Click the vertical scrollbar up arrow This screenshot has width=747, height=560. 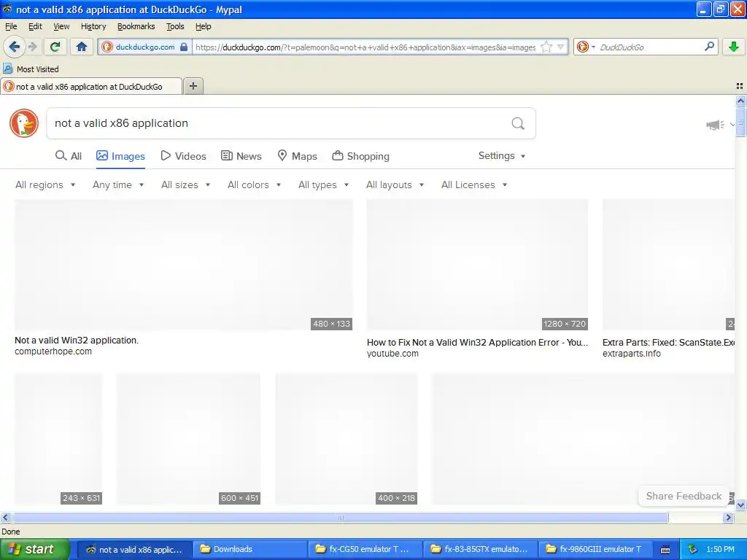pyautogui.click(x=740, y=101)
